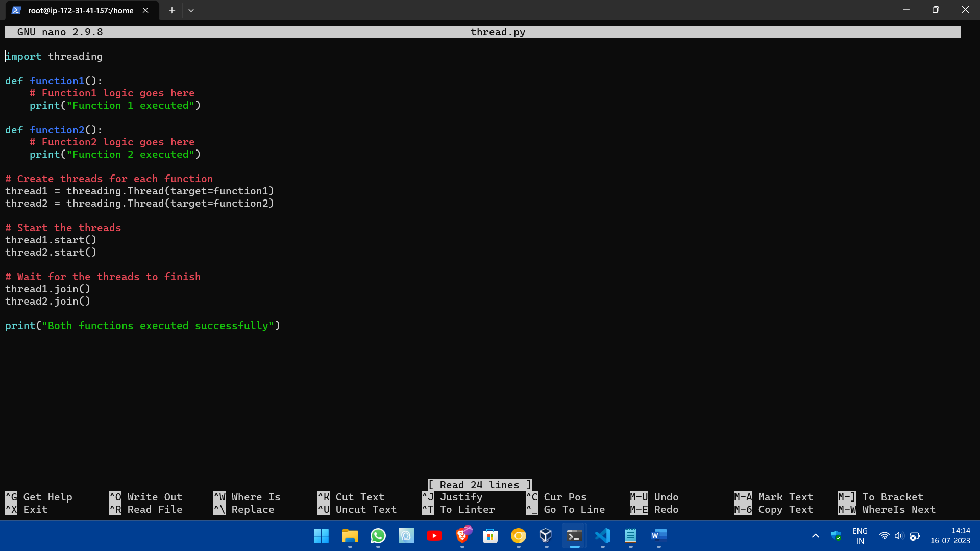Screen dimensions: 980x551
Task: Open the volume control in system tray
Action: [899, 536]
